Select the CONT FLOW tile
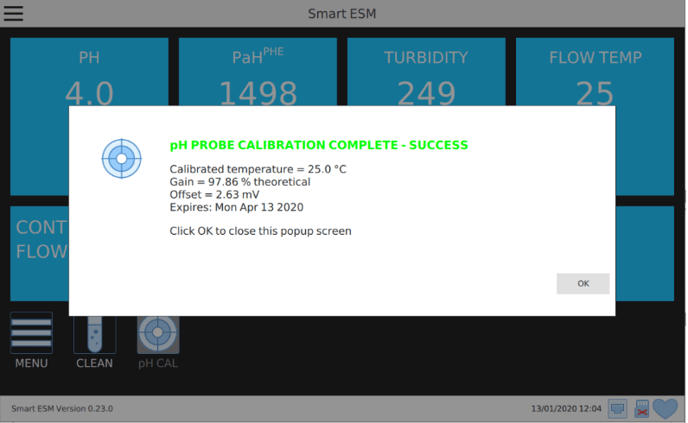Viewport: 688px width, 423px height. pyautogui.click(x=39, y=253)
